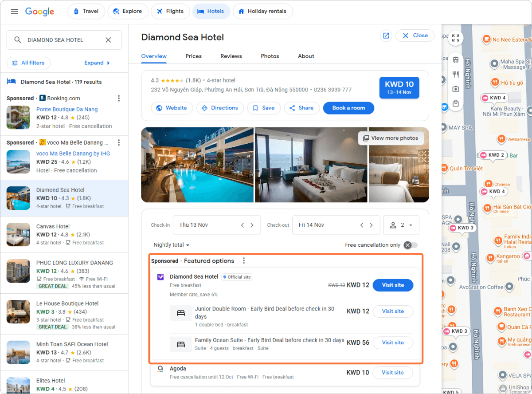This screenshot has width=532, height=394.
Task: Visit the Agoda booking site
Action: (x=393, y=372)
